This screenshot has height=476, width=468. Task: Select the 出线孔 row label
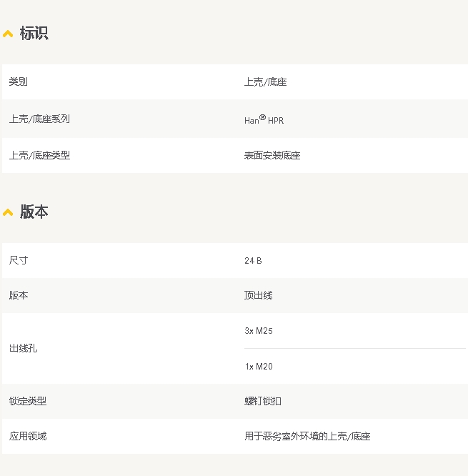coord(23,349)
